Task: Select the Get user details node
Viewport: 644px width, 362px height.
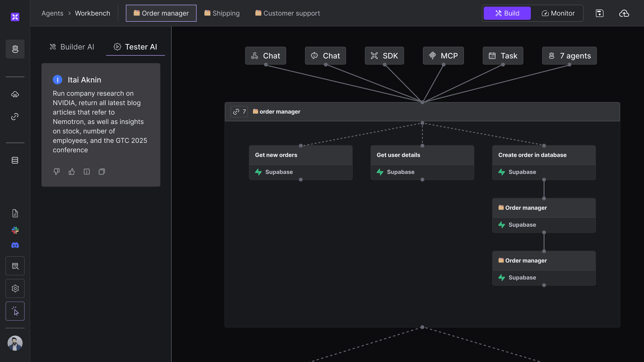Action: pyautogui.click(x=422, y=155)
